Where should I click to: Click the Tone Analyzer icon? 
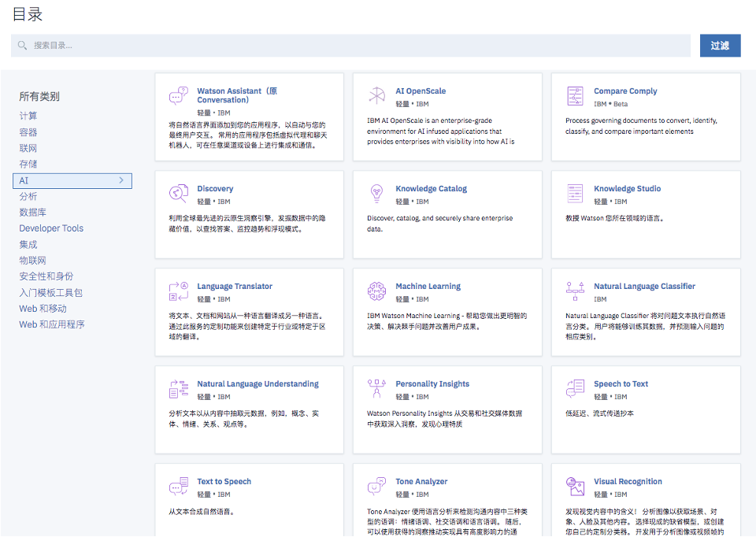[376, 487]
